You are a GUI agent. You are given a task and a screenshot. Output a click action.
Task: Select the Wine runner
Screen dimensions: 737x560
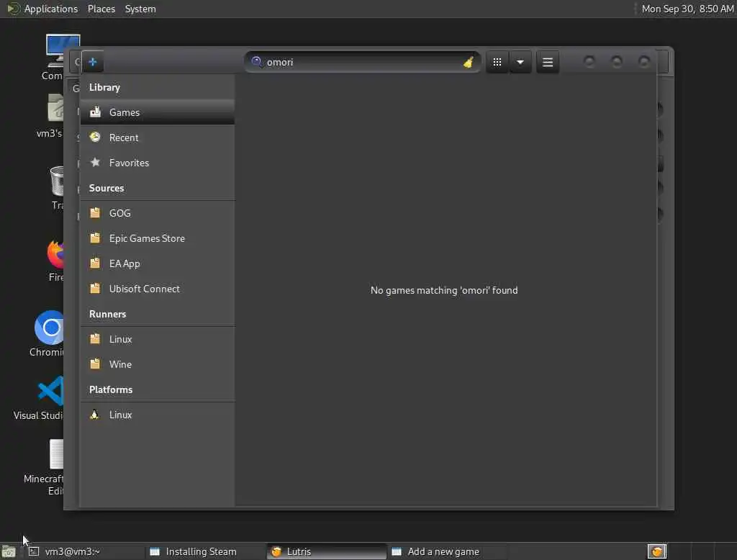(158, 364)
